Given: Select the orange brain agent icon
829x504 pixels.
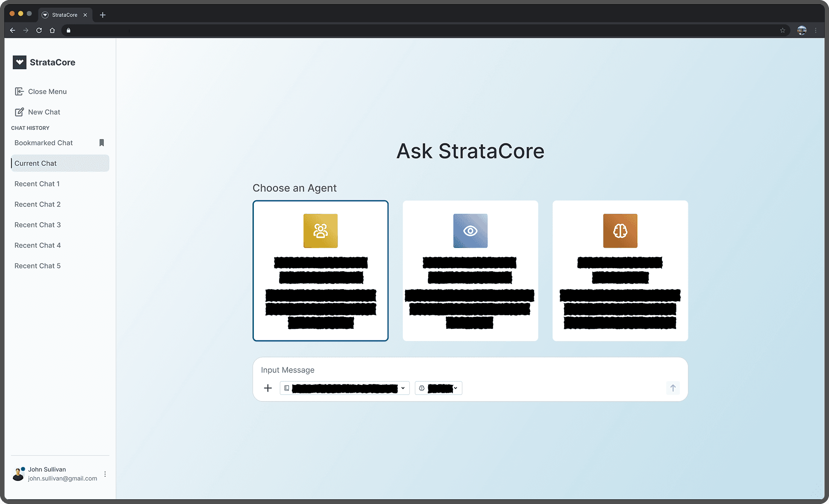Looking at the screenshot, I should pyautogui.click(x=620, y=231).
